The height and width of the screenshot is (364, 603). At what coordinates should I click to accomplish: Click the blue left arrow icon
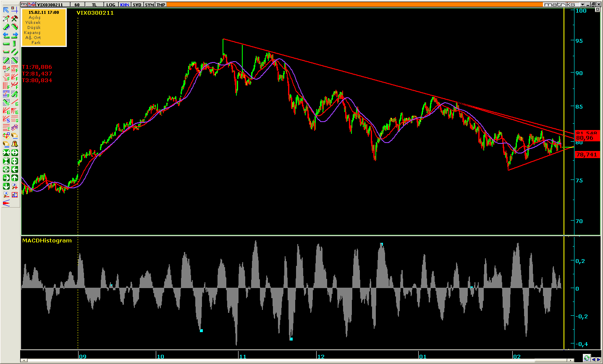coord(6,36)
